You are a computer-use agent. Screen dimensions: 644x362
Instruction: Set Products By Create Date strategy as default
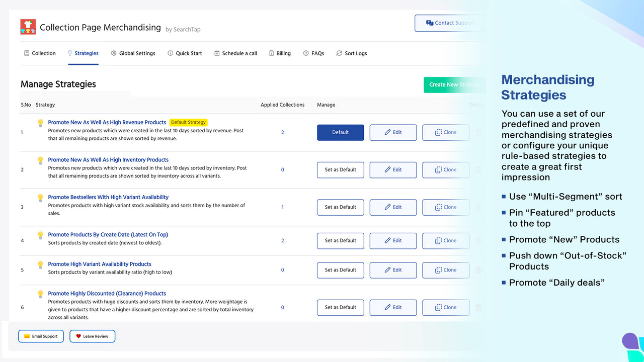coord(341,240)
